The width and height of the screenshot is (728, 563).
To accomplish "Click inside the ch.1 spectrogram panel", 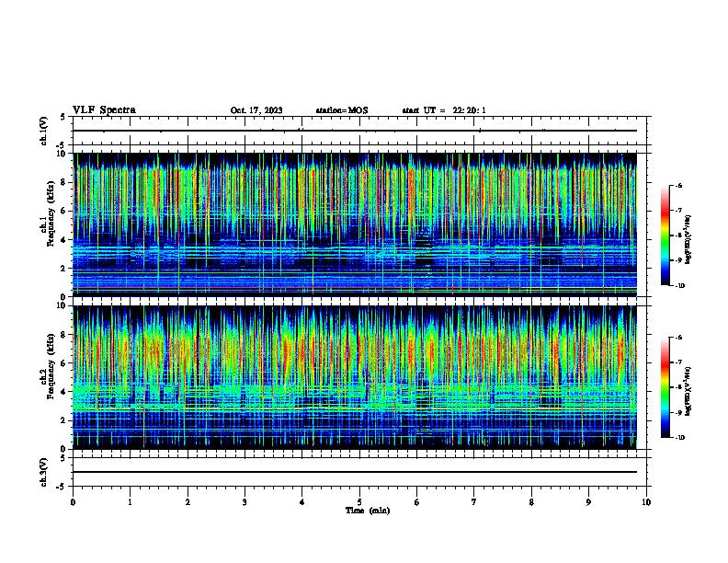I will tap(354, 224).
